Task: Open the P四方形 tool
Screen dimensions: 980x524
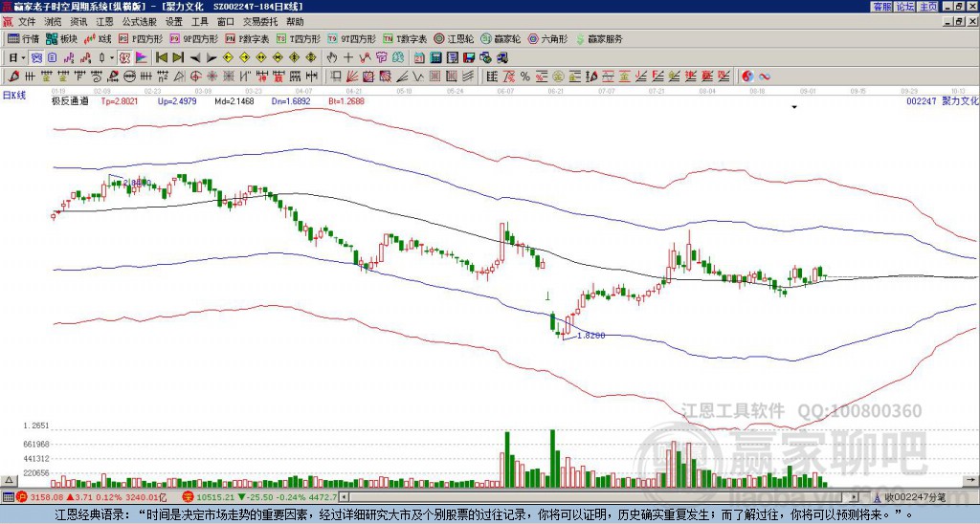Action: point(141,38)
